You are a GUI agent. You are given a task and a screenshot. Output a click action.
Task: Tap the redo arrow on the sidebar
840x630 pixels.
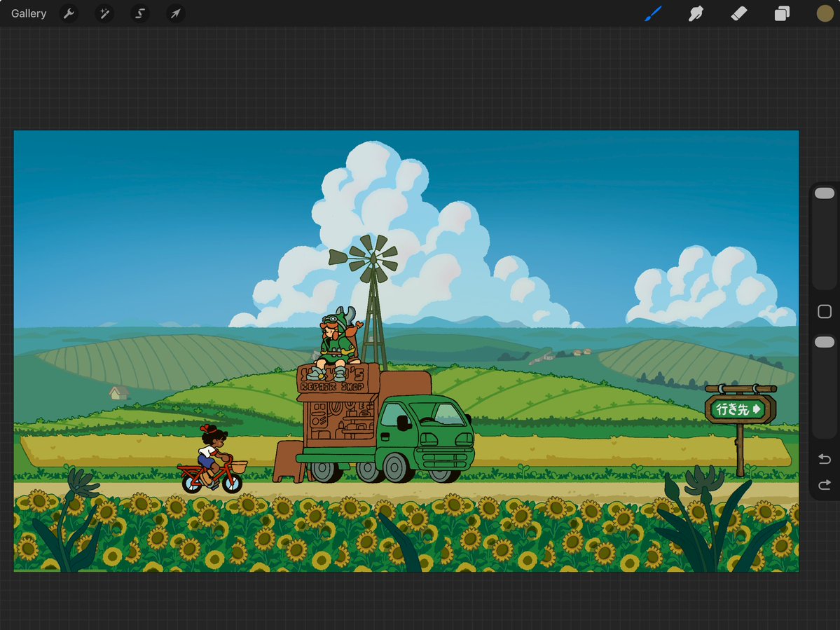point(824,484)
